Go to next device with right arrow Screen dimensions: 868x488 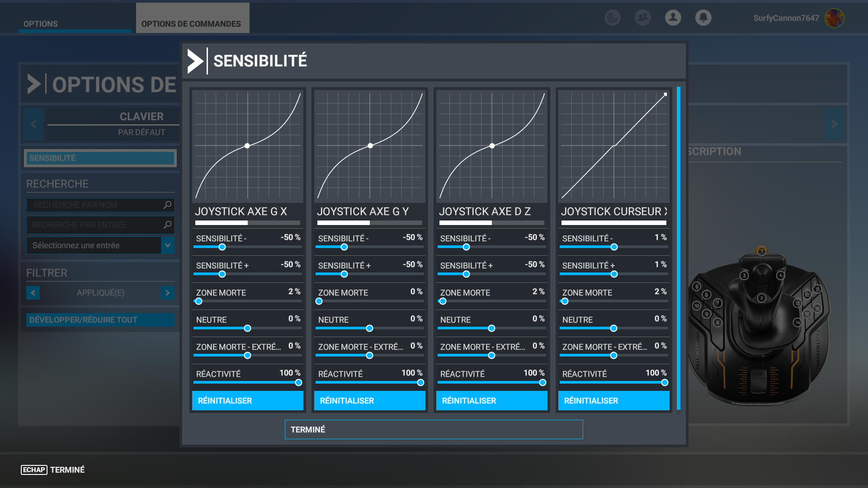[834, 124]
